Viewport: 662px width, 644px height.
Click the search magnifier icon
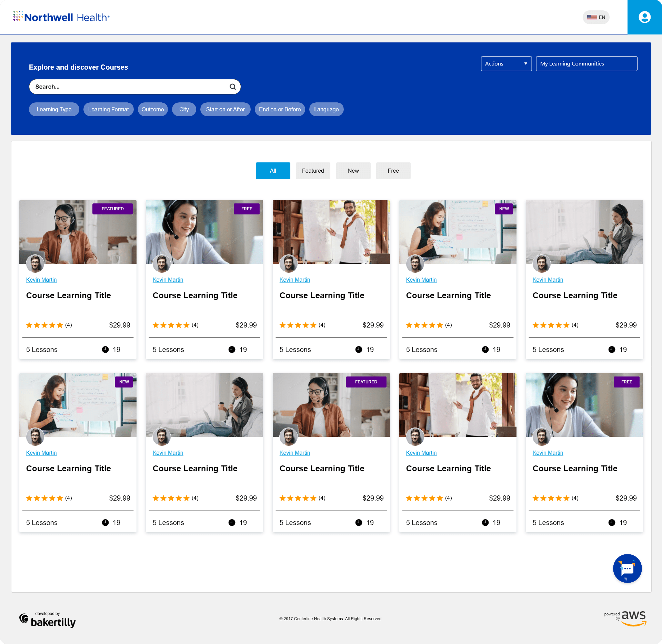[x=233, y=87]
